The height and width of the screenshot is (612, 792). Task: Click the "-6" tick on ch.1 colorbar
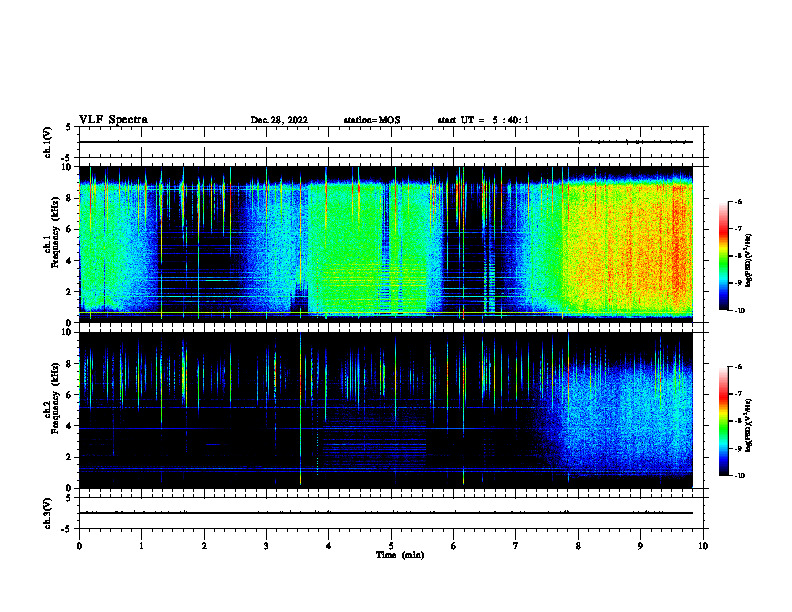738,202
